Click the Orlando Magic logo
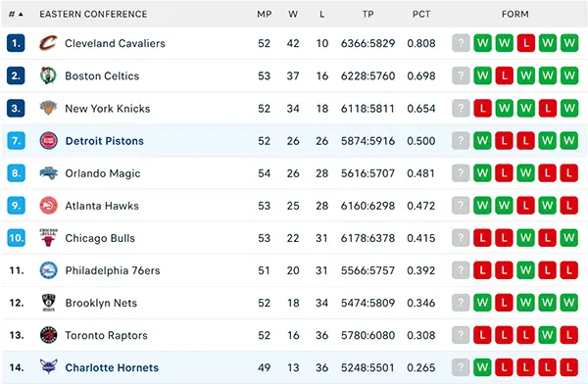The height and width of the screenshot is (384, 588). tap(48, 173)
